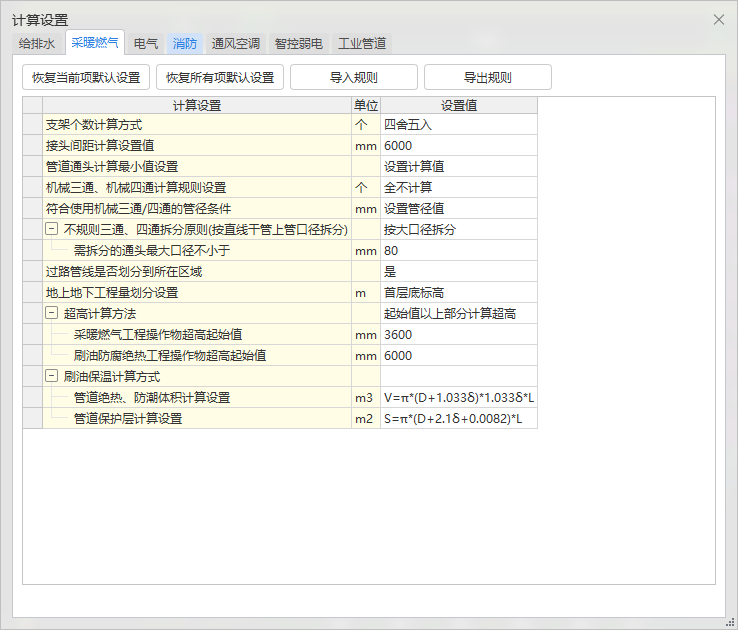Select the 四舍五入 value for 支架个数计算方式
The height and width of the screenshot is (630, 738).
(x=458, y=125)
